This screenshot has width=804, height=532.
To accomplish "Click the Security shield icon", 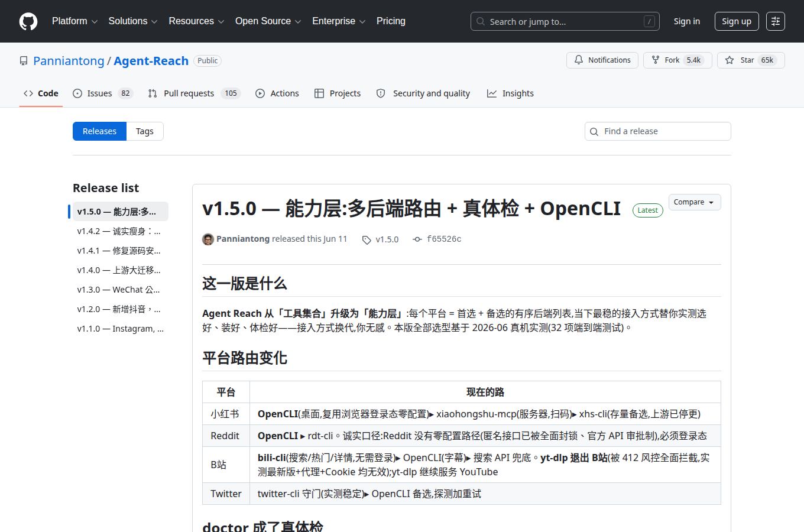I will point(381,93).
